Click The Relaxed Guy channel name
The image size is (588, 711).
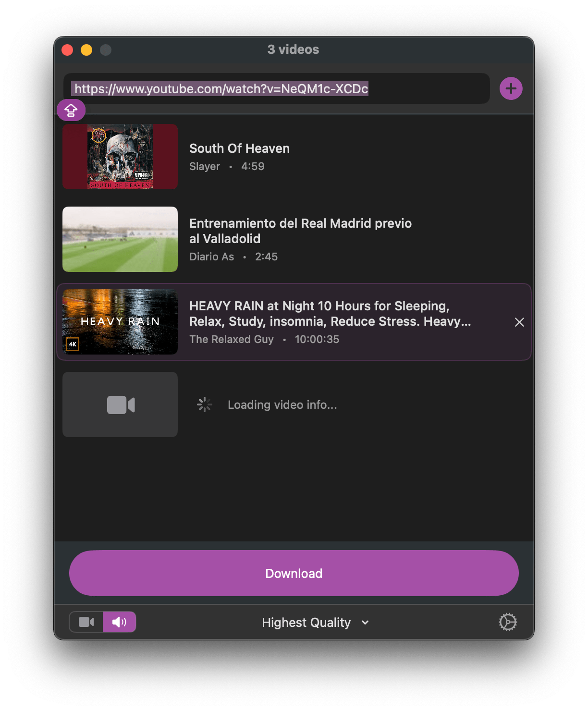coord(232,339)
